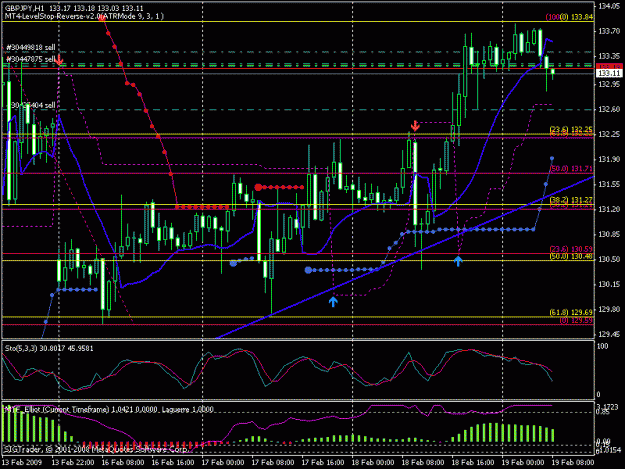
Task: Click the 130.50 price axis label
Action: point(609,259)
